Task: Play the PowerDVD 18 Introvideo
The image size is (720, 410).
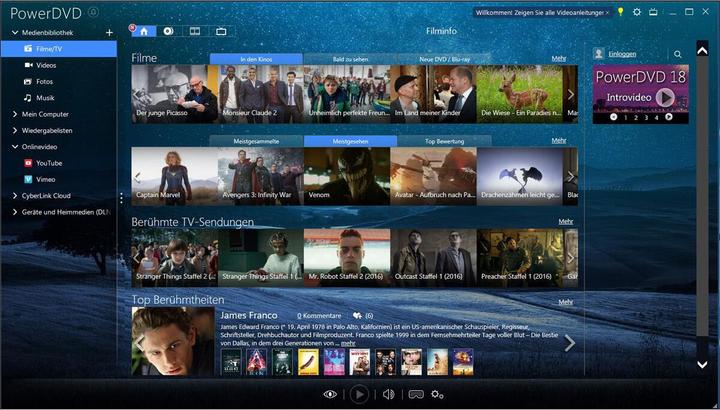Action: [x=664, y=97]
